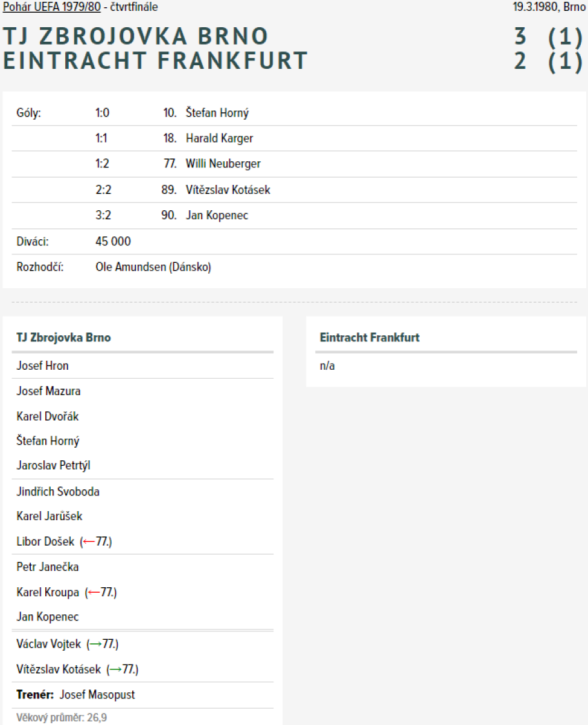Select Josef Mazura in lineup

point(48,391)
